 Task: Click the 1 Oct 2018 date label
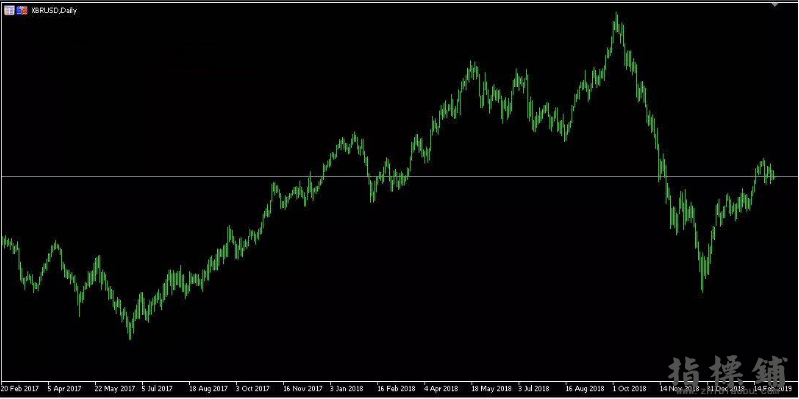pyautogui.click(x=630, y=388)
